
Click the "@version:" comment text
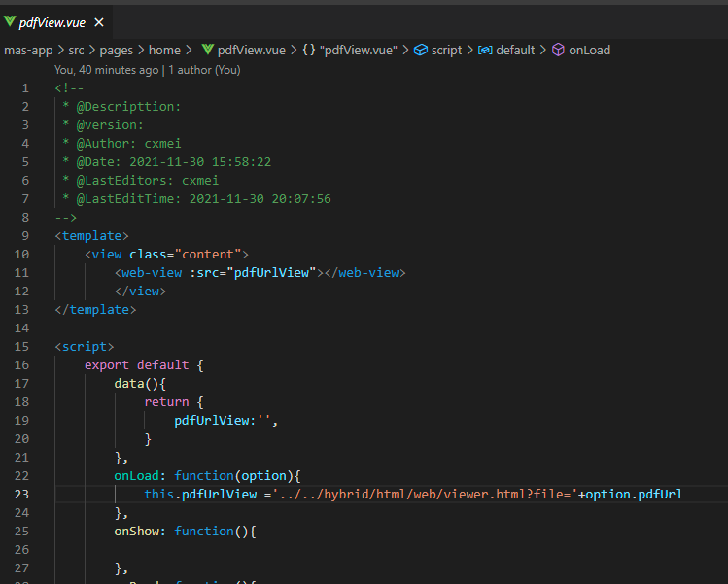coord(110,125)
